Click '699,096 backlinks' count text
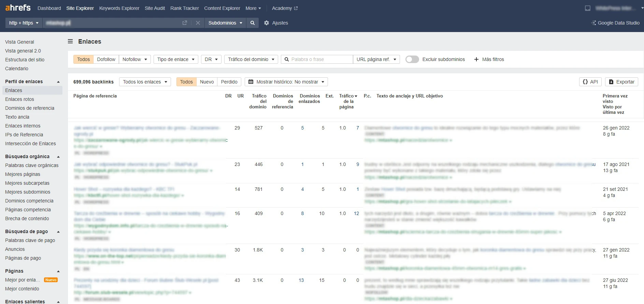The image size is (644, 304). 94,82
